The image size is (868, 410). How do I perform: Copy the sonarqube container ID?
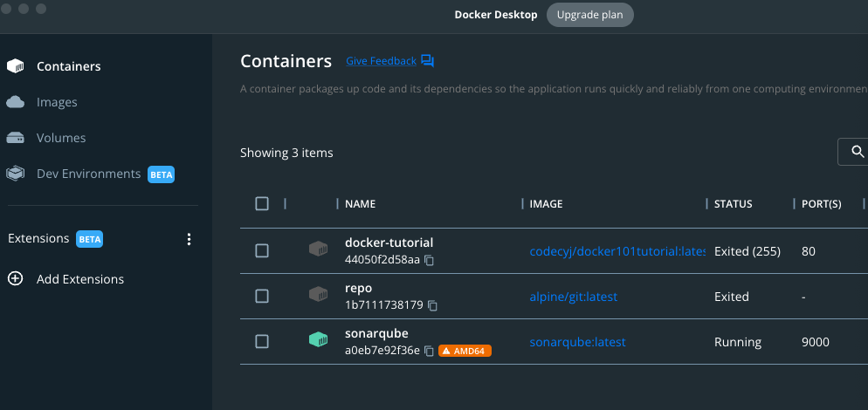[x=429, y=351]
